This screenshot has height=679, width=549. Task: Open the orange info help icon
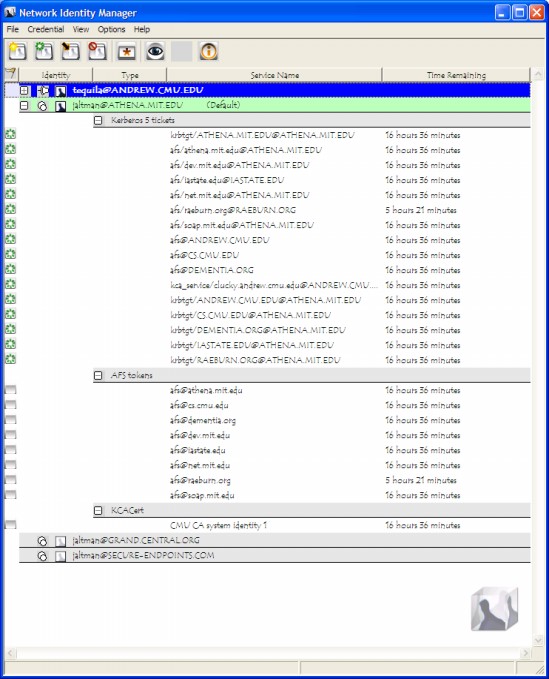tap(208, 52)
